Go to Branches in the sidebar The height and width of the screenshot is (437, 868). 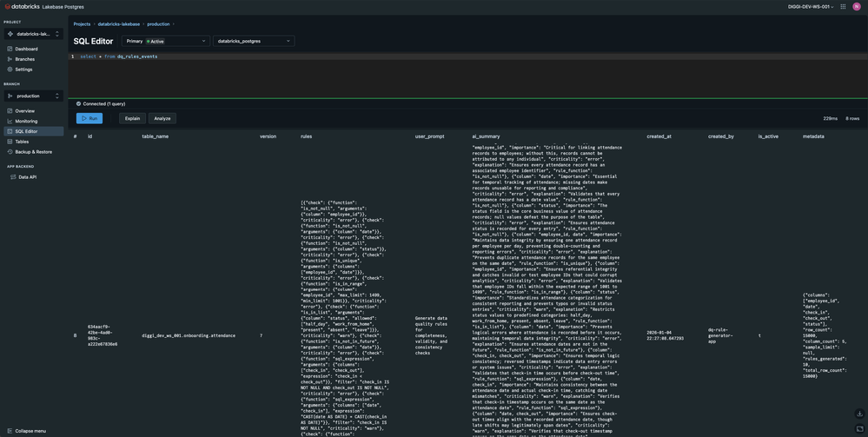[x=24, y=59]
